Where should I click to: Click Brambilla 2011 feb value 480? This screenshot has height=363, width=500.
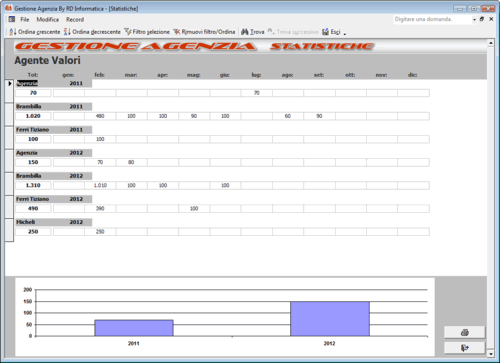pos(100,116)
